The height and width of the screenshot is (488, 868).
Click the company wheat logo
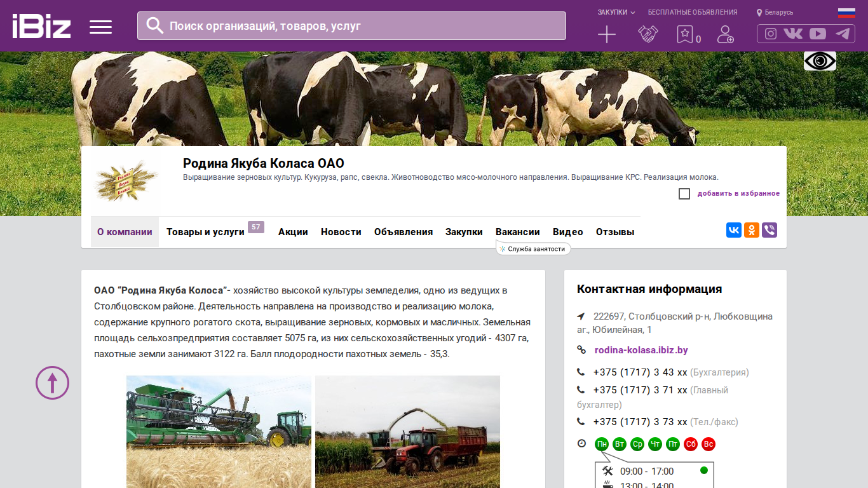[126, 181]
